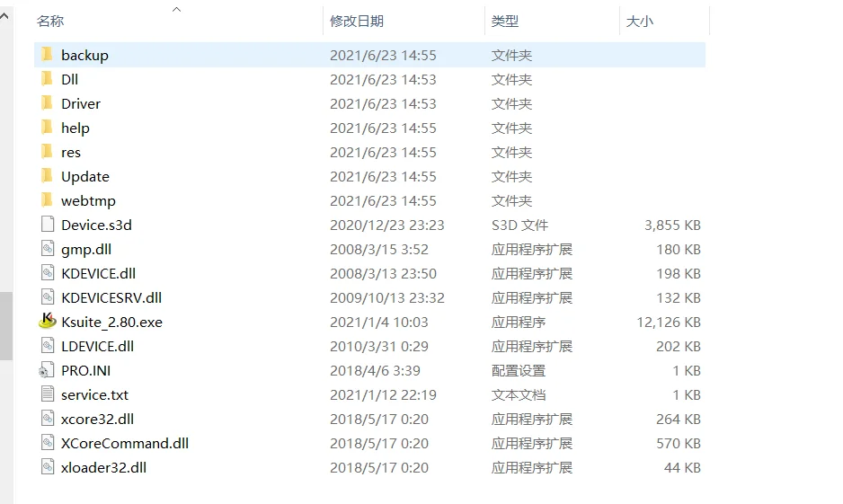Image resolution: width=843 pixels, height=504 pixels.
Task: Click the XCoreCommand.dll file icon
Action: point(48,442)
